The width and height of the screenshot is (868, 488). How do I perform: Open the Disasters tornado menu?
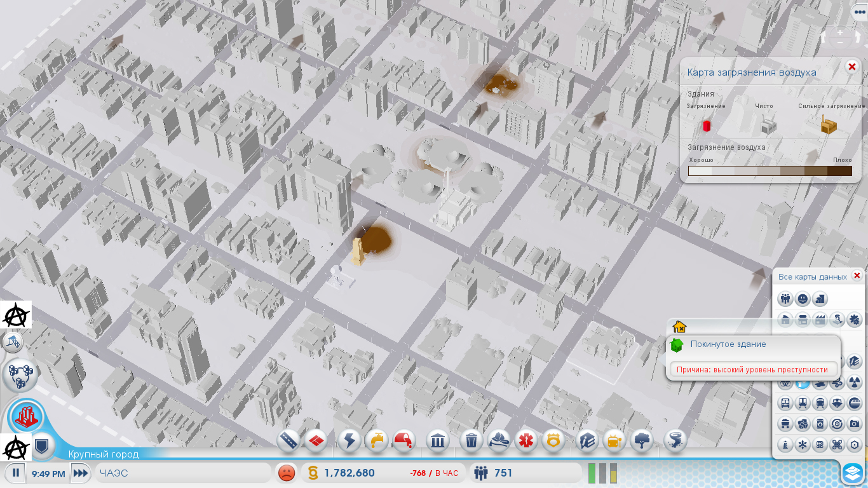click(675, 440)
